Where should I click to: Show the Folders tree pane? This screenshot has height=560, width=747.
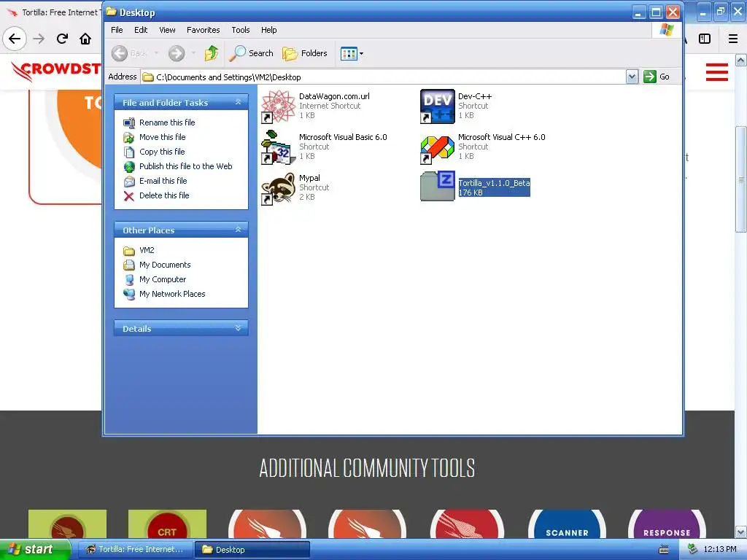(x=305, y=53)
